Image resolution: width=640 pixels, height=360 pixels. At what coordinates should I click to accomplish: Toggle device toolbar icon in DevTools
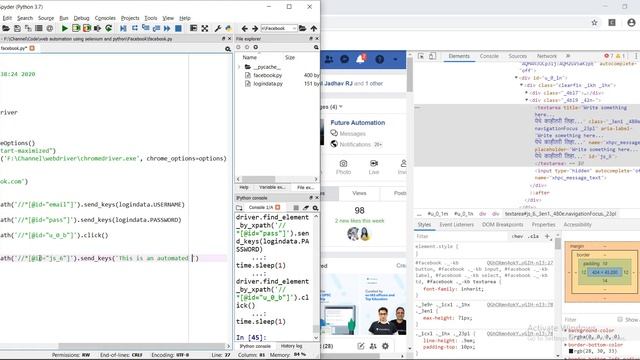tap(432, 56)
